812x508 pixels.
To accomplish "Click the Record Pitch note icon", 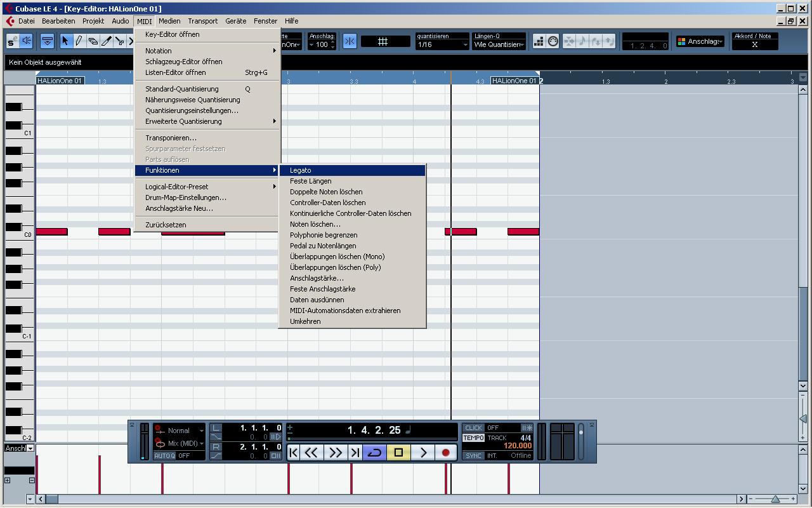I will (x=582, y=41).
